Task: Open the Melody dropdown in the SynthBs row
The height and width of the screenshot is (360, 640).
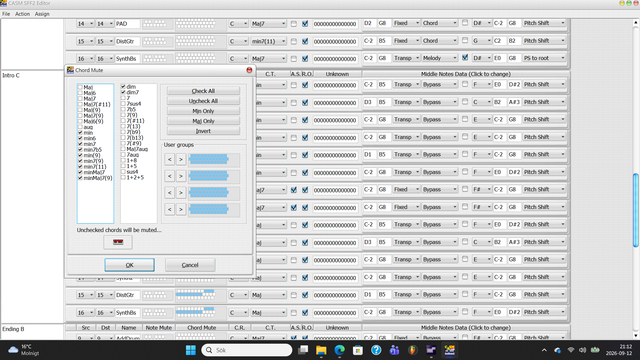Action: pyautogui.click(x=440, y=58)
